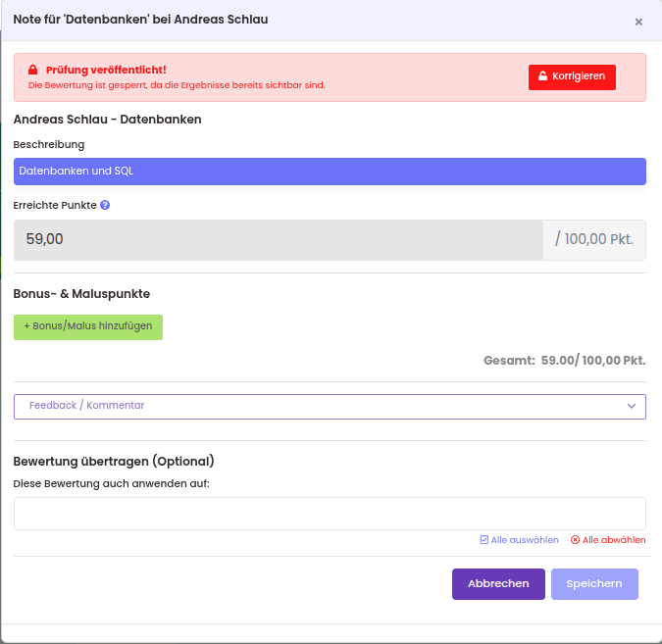This screenshot has width=662, height=644.
Task: Close the grade dialog with the X
Action: (x=638, y=22)
